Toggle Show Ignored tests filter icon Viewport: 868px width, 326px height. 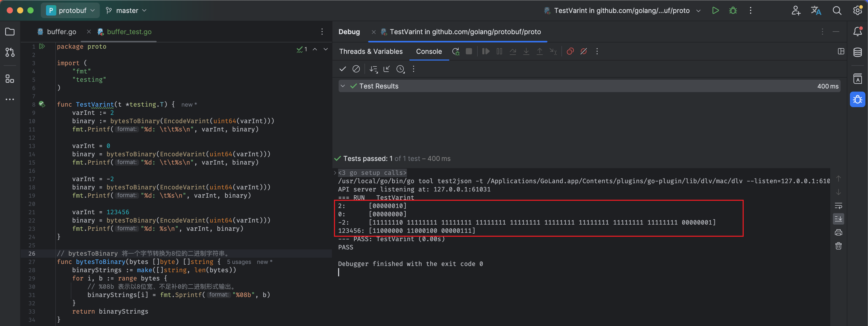(x=356, y=69)
